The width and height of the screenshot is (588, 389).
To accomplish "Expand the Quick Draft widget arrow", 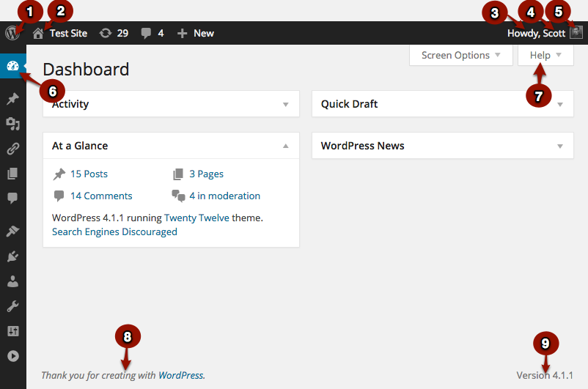I will [560, 104].
